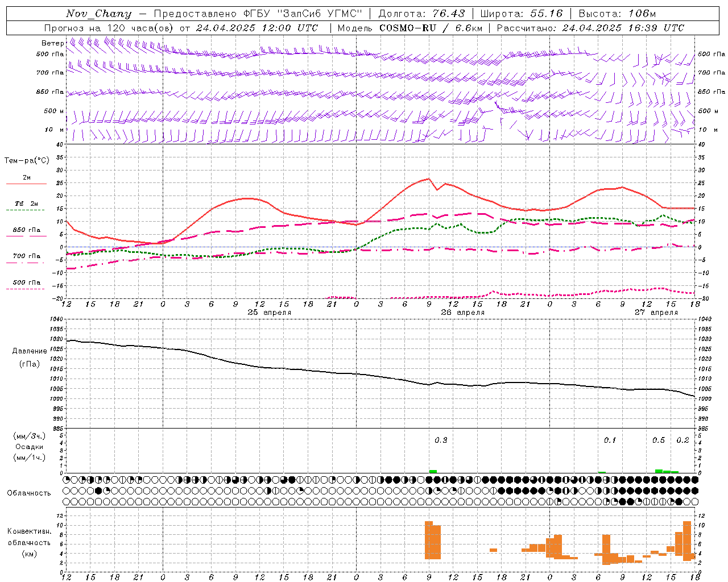Click the (мм/3ч.) precipitation unit label
This screenshot has height=582, width=728.
29,436
